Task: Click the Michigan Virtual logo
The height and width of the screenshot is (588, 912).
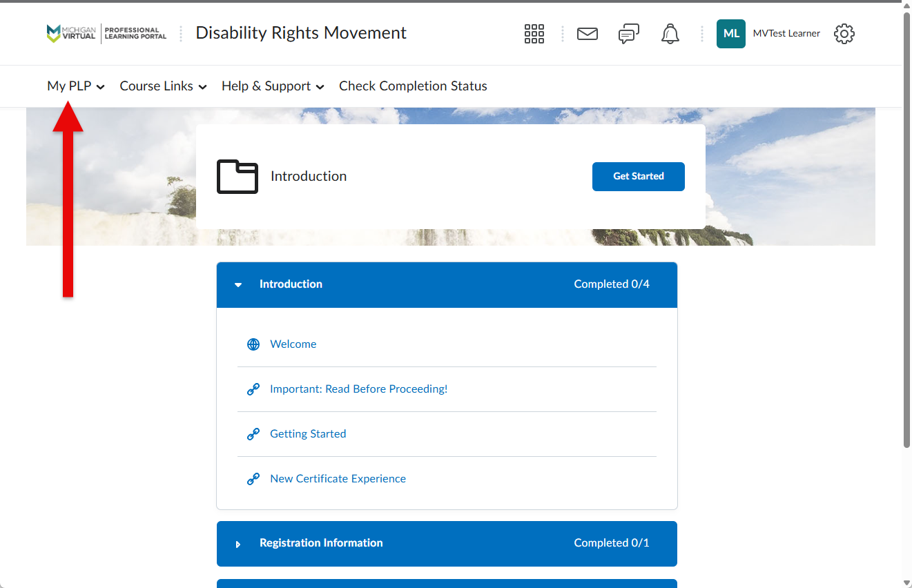Action: click(106, 33)
